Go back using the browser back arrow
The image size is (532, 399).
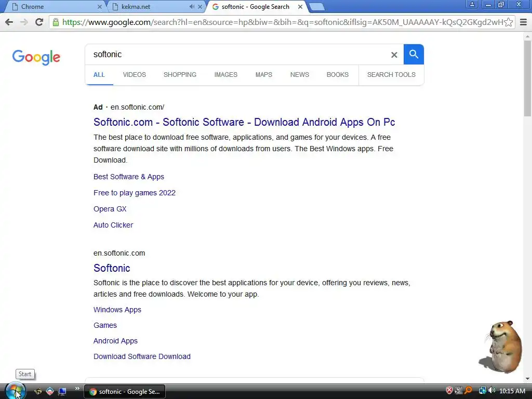coord(9,22)
